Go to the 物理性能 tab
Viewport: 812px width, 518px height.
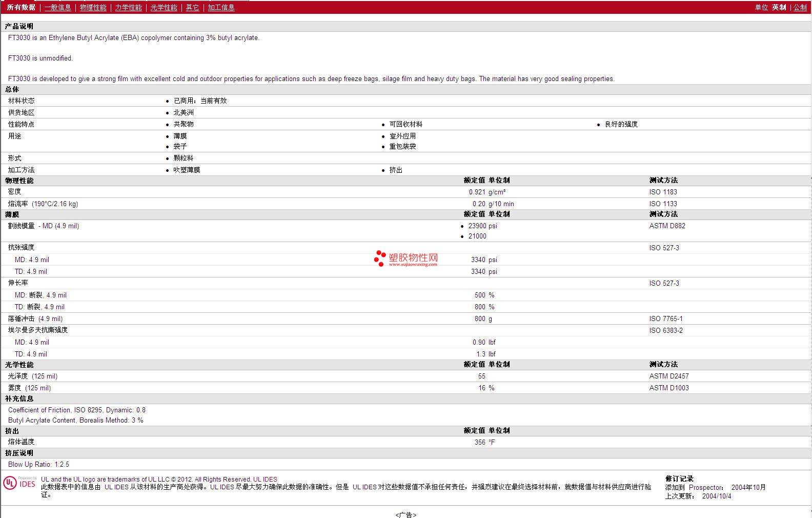coord(93,7)
